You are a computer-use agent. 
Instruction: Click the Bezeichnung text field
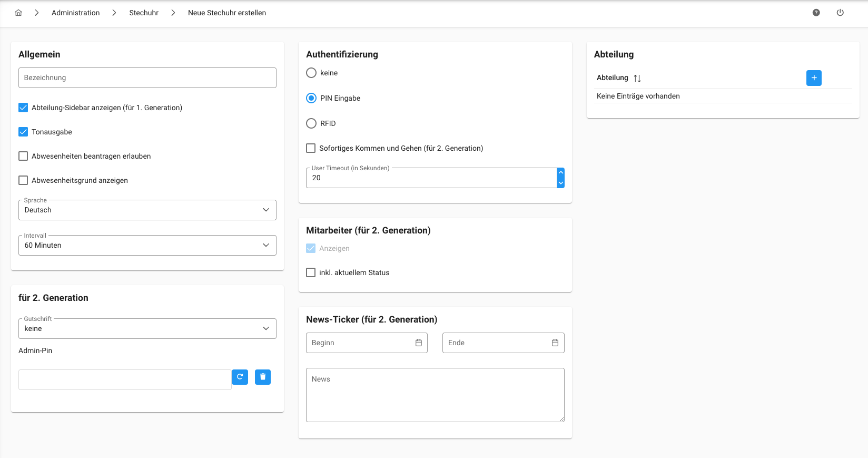coord(147,77)
